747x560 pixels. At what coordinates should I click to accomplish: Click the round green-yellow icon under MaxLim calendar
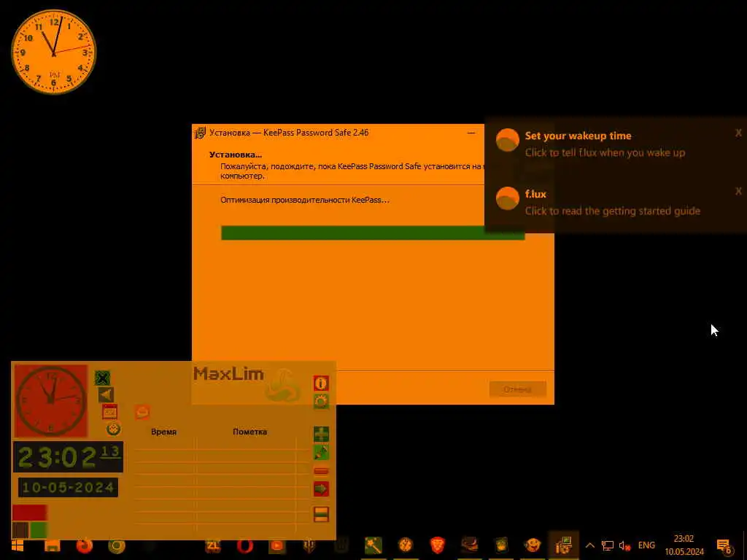(x=113, y=429)
